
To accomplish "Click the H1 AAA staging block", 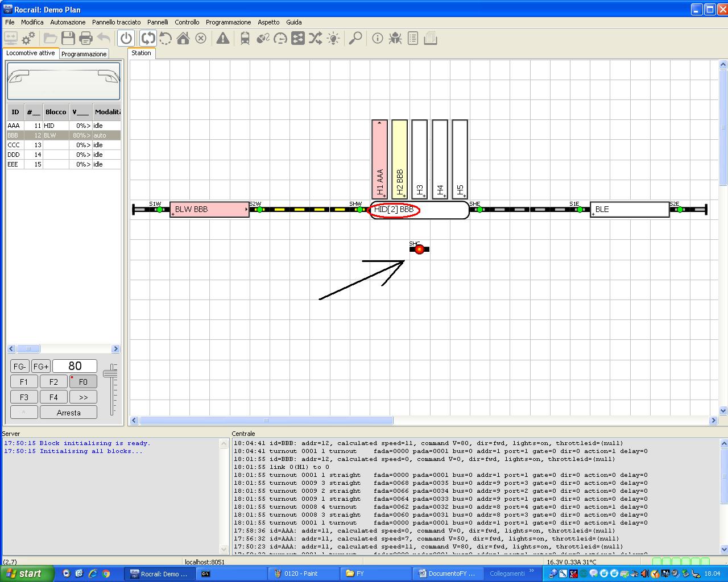I will pos(380,159).
